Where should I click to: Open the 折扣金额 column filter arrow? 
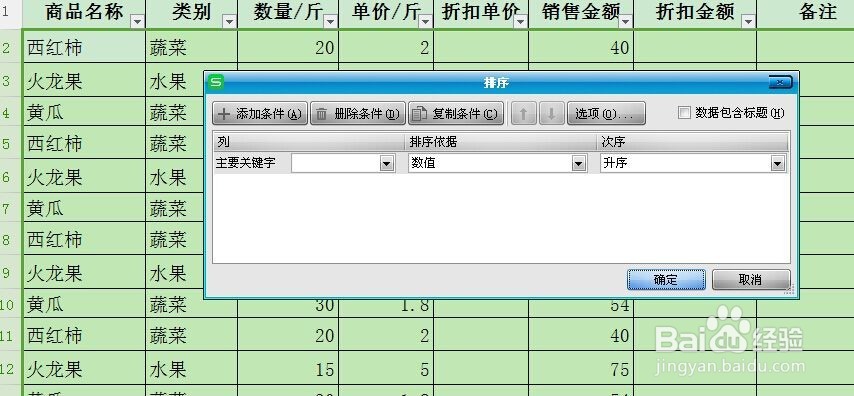(x=749, y=21)
